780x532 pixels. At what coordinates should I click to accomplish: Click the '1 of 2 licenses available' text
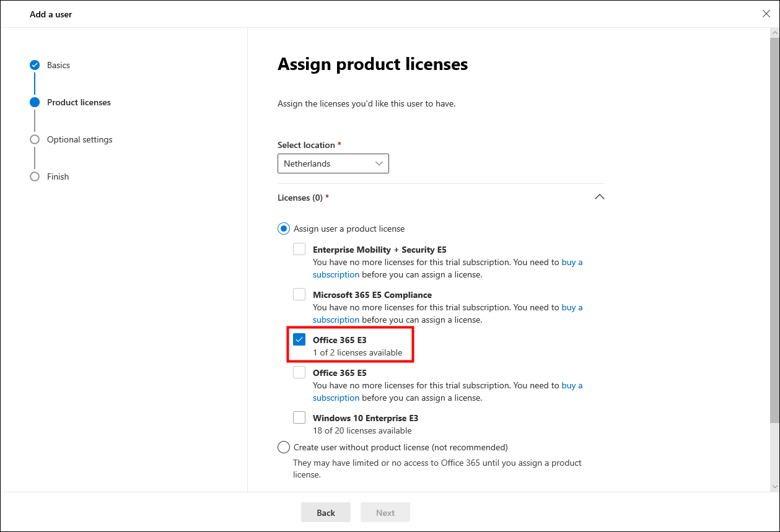(x=357, y=352)
